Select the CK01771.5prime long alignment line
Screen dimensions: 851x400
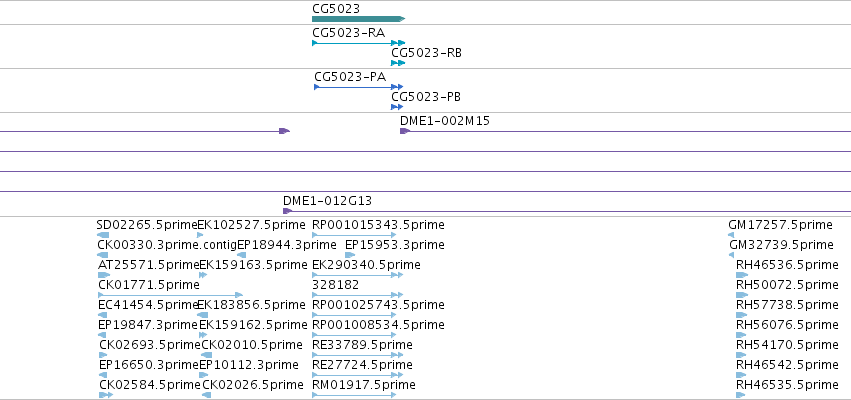170,295
